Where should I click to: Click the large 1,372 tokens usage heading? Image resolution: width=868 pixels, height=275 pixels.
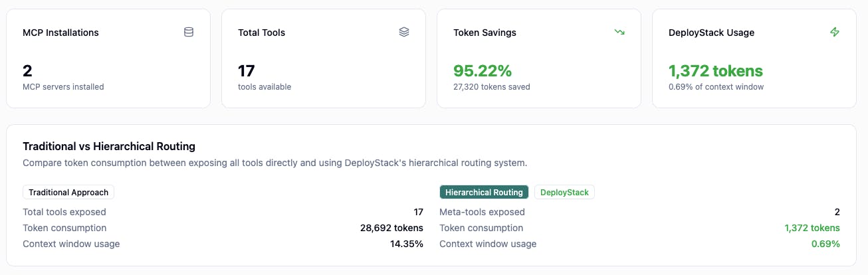(x=716, y=71)
